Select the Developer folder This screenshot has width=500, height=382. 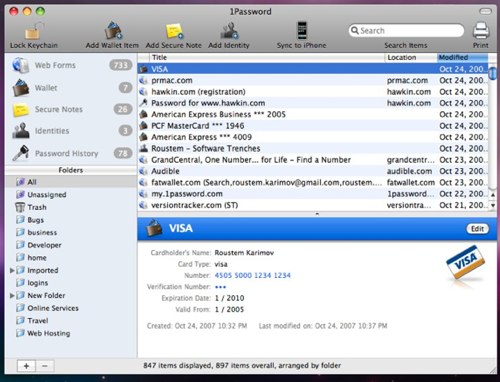[71, 245]
